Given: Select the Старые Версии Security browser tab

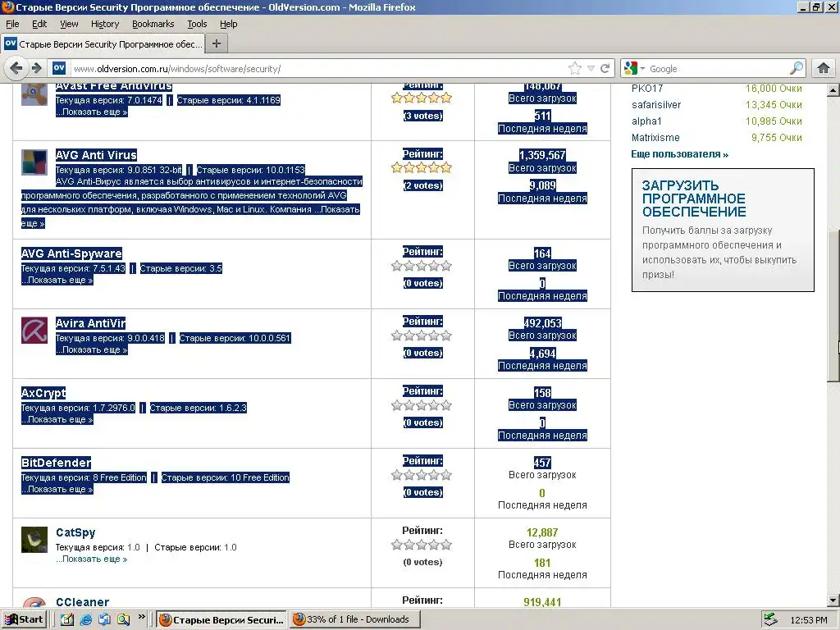Looking at the screenshot, I should click(103, 44).
